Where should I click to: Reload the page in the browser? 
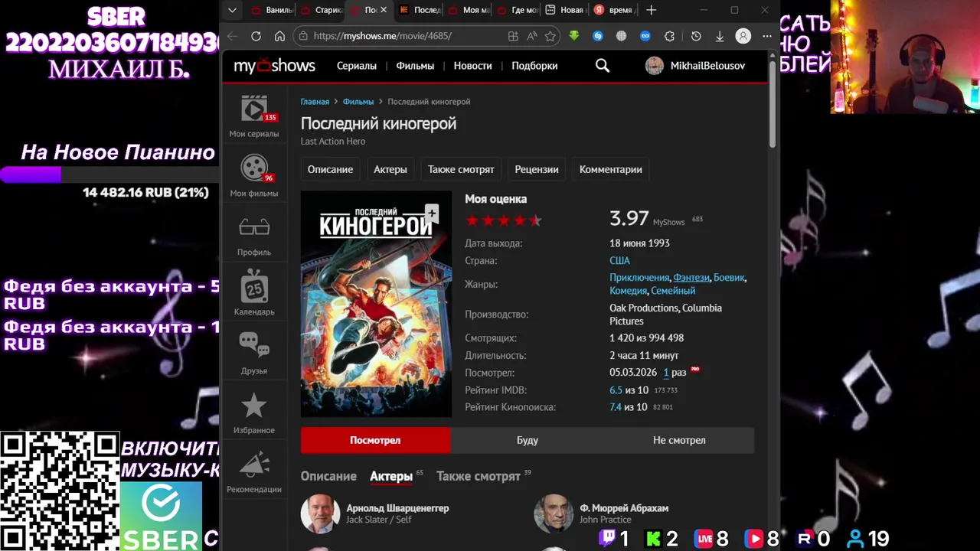click(256, 36)
